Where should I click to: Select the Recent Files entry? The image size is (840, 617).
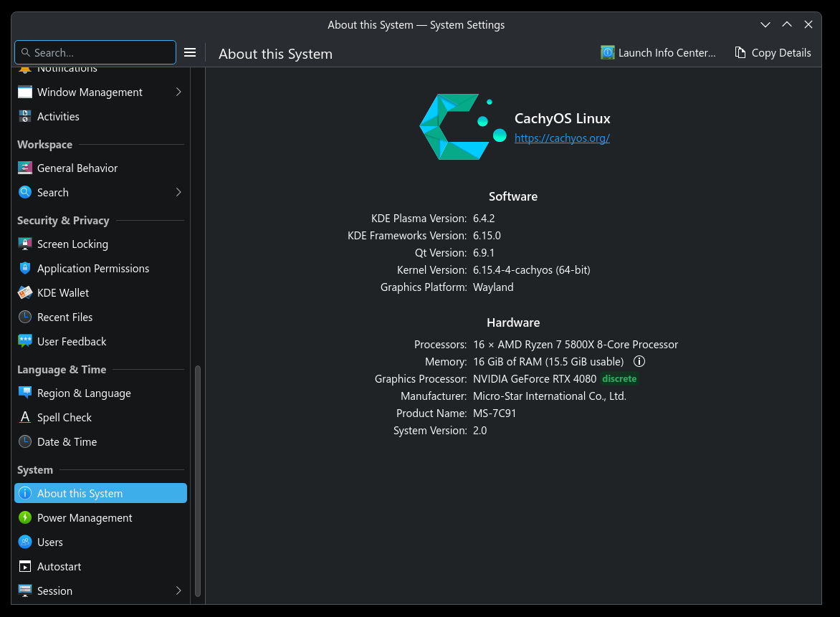tap(101, 317)
